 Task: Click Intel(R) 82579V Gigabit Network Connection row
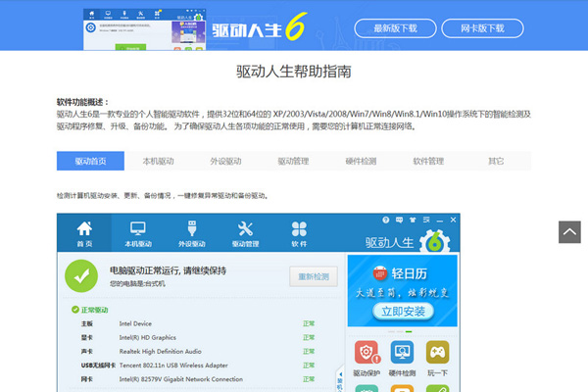[x=198, y=379]
